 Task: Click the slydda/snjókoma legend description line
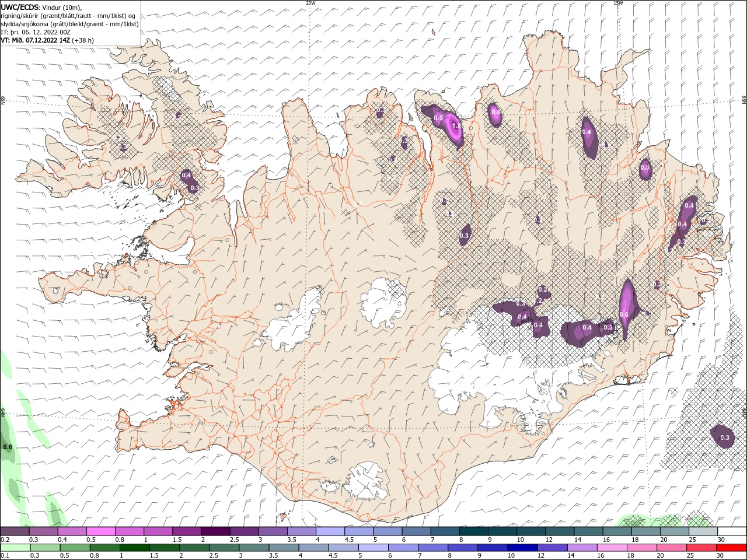(x=70, y=24)
